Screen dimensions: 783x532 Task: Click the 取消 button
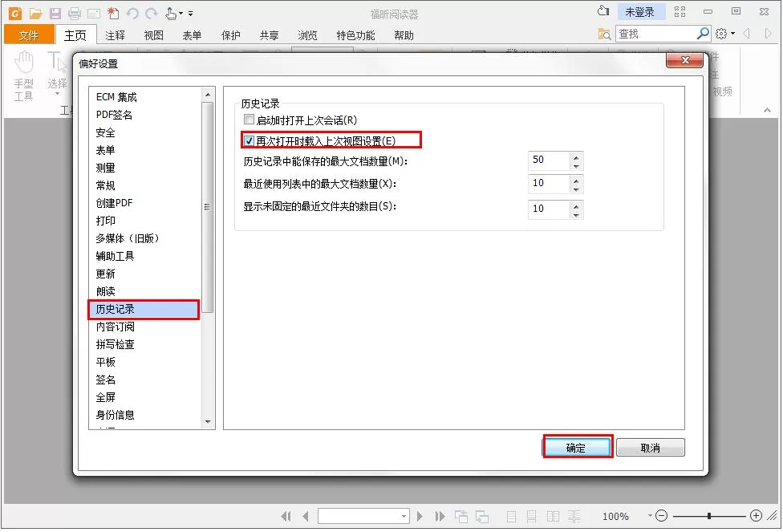(650, 448)
